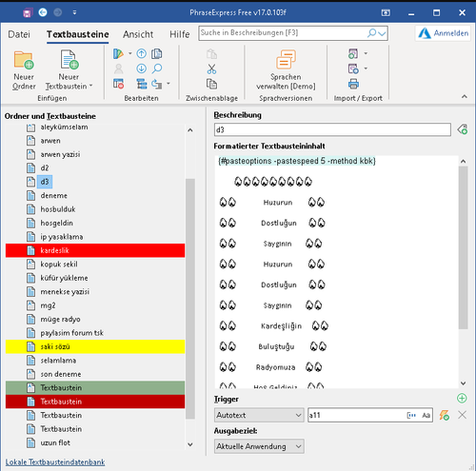Screen dimensions: 476x471
Task: Select the hosgeldin phrase
Action: click(56, 223)
